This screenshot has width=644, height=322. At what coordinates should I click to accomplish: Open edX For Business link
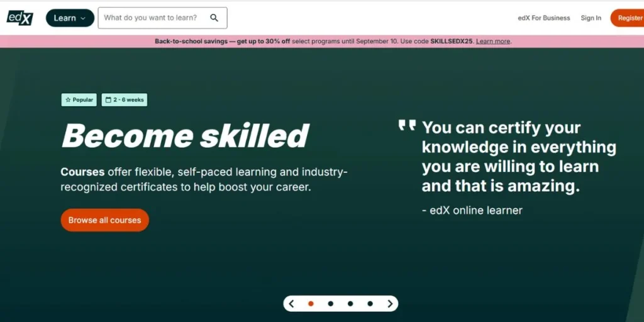(x=544, y=18)
